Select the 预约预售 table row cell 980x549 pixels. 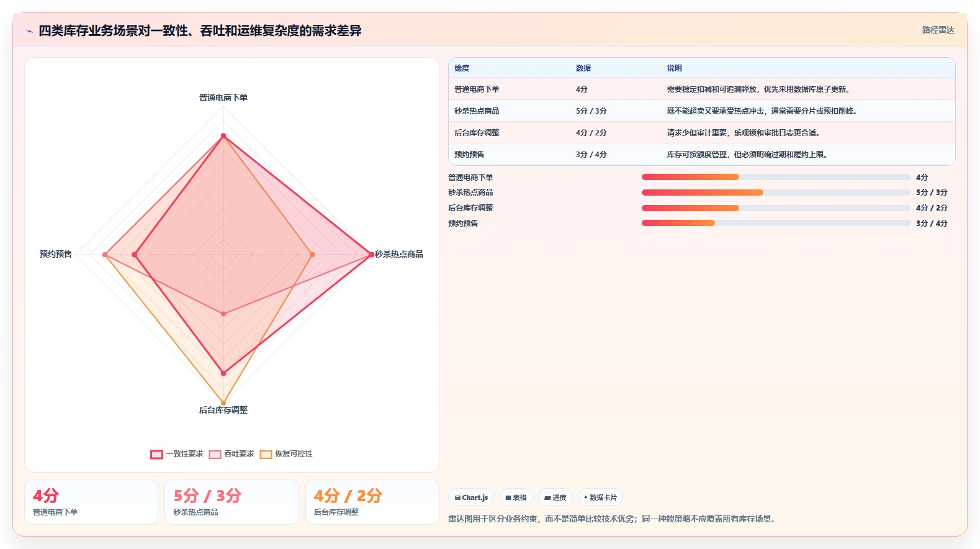point(469,155)
